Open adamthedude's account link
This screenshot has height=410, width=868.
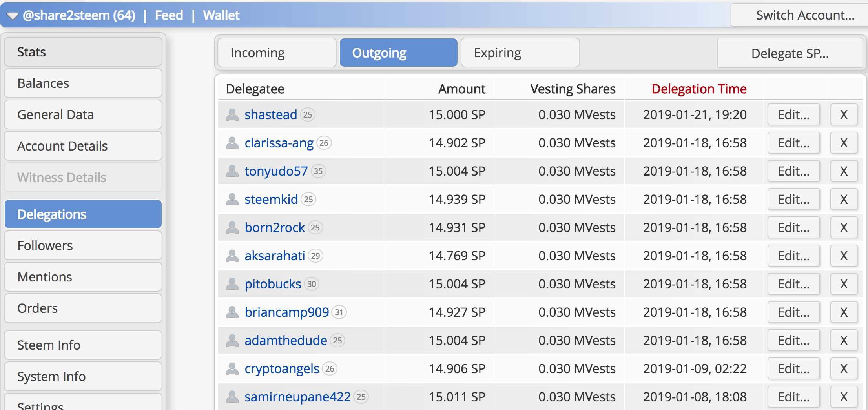[286, 340]
